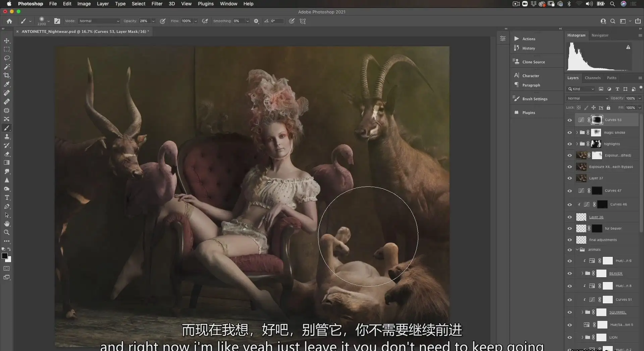Open the Opacity slider dropdown in options bar
Viewport: 644px width, 351px height.
[153, 21]
